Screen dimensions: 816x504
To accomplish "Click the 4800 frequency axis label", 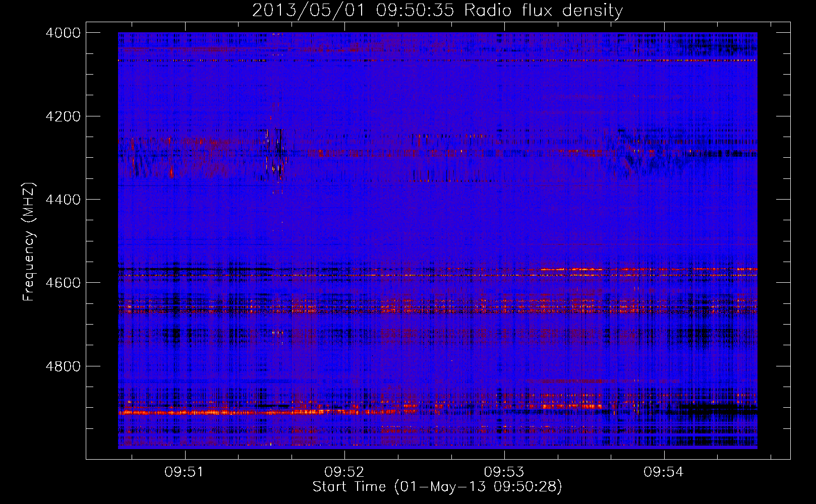I will coord(63,366).
